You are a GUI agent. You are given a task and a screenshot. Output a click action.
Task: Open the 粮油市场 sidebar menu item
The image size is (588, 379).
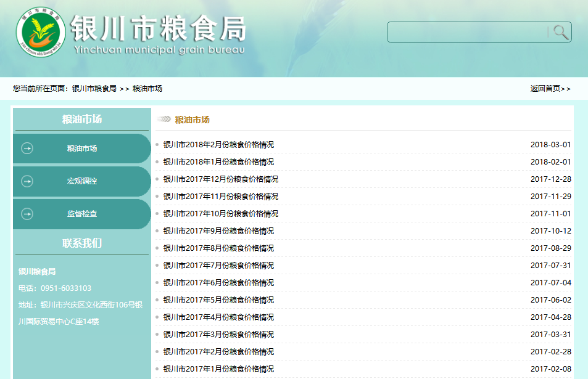pyautogui.click(x=81, y=149)
